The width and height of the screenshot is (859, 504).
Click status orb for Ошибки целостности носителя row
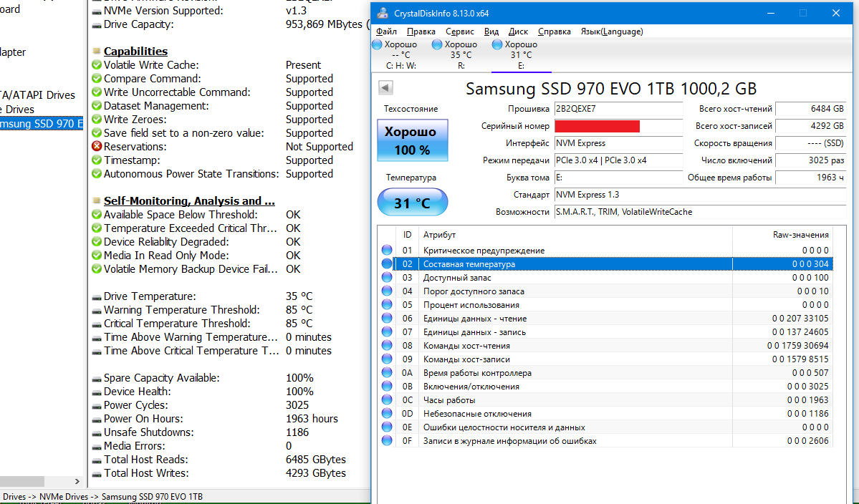tap(387, 427)
